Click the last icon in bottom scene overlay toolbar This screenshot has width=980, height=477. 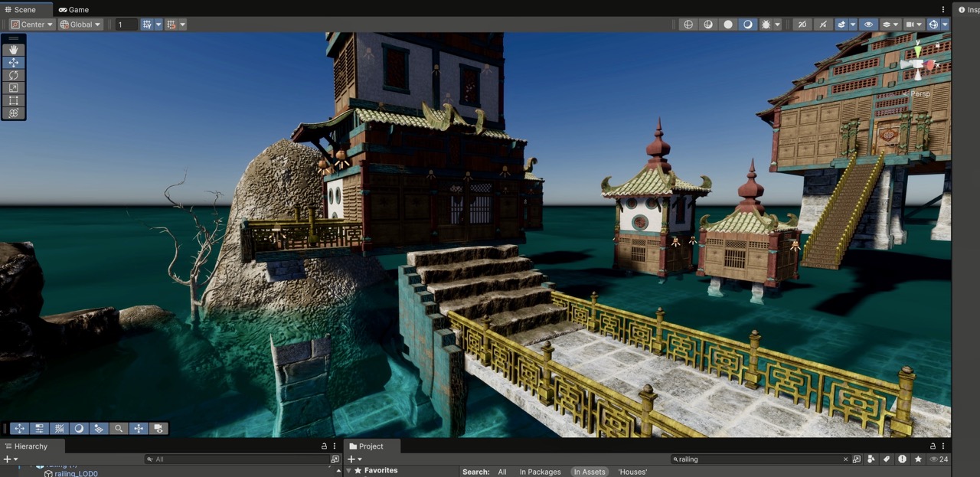point(158,429)
